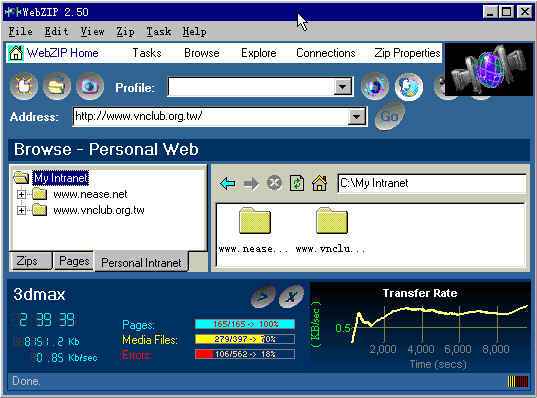Open the Browse navigation link

pos(202,53)
